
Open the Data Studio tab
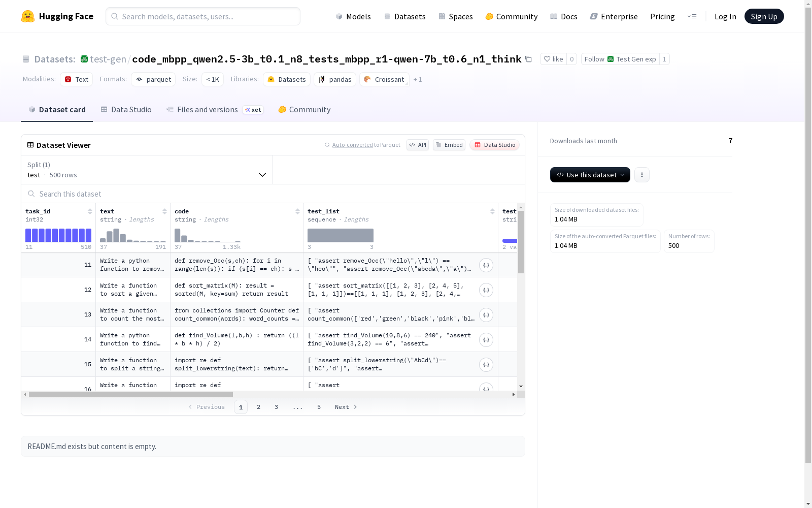pos(126,110)
